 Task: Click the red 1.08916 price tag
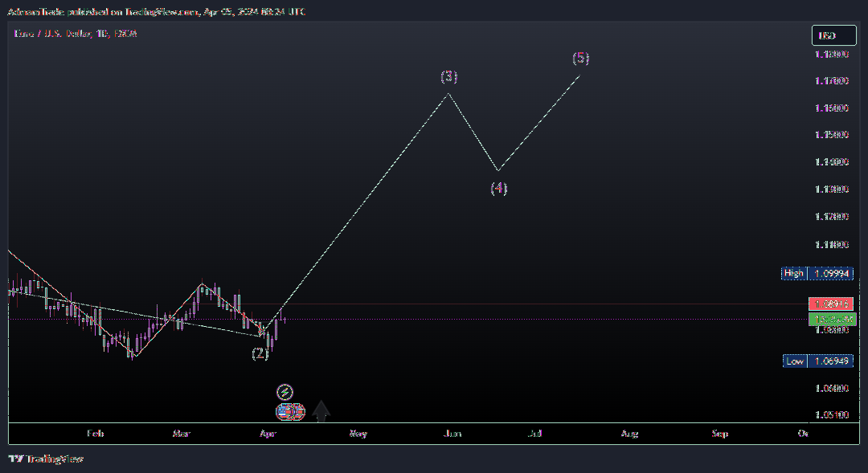pos(831,304)
